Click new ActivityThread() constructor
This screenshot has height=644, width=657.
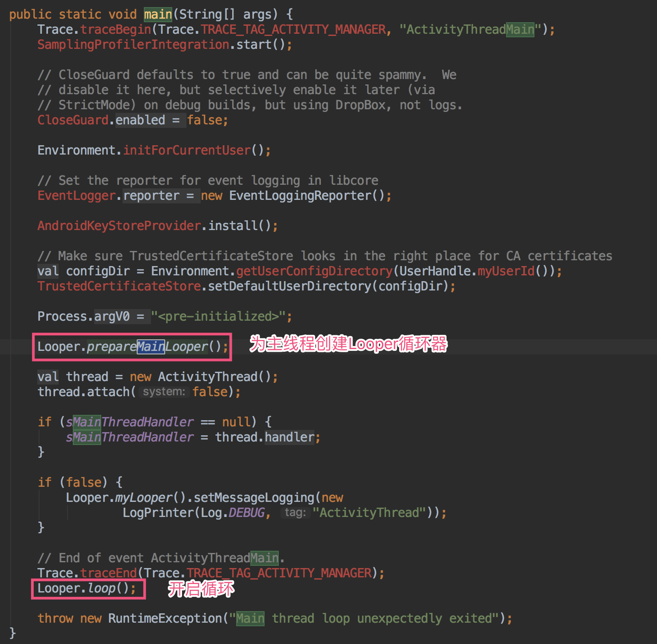[x=201, y=377]
